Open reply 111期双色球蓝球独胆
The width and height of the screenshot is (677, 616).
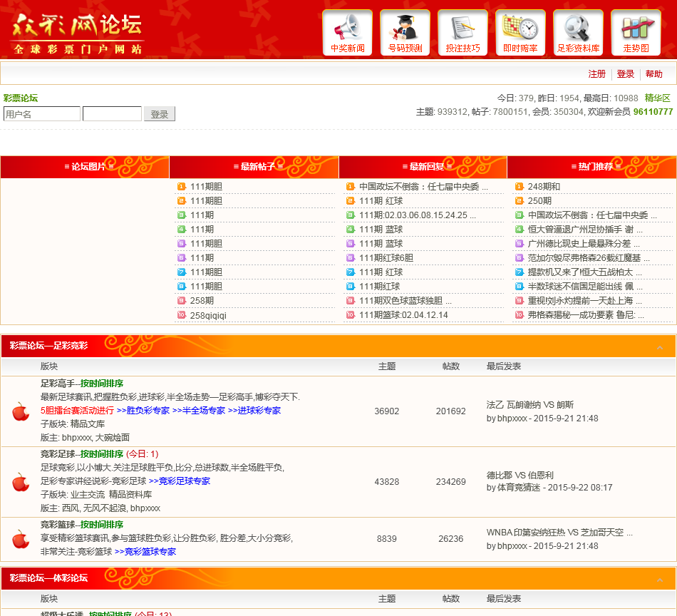[405, 301]
